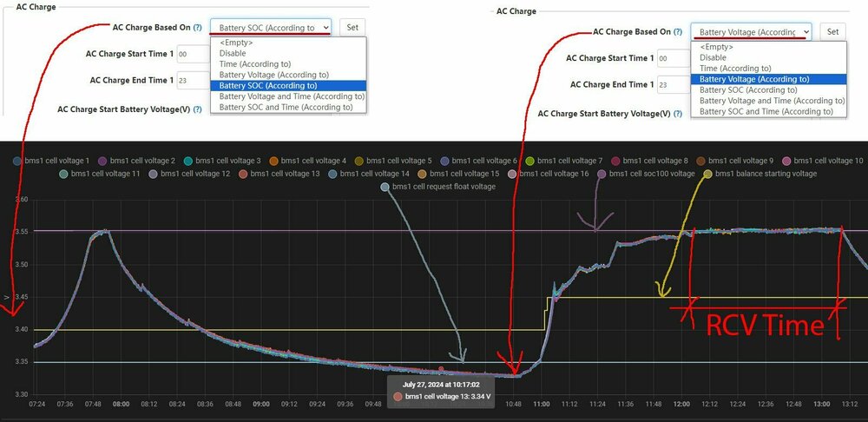The width and height of the screenshot is (868, 422).
Task: Select Time (According to) in right dropdown list
Action: pyautogui.click(x=735, y=68)
